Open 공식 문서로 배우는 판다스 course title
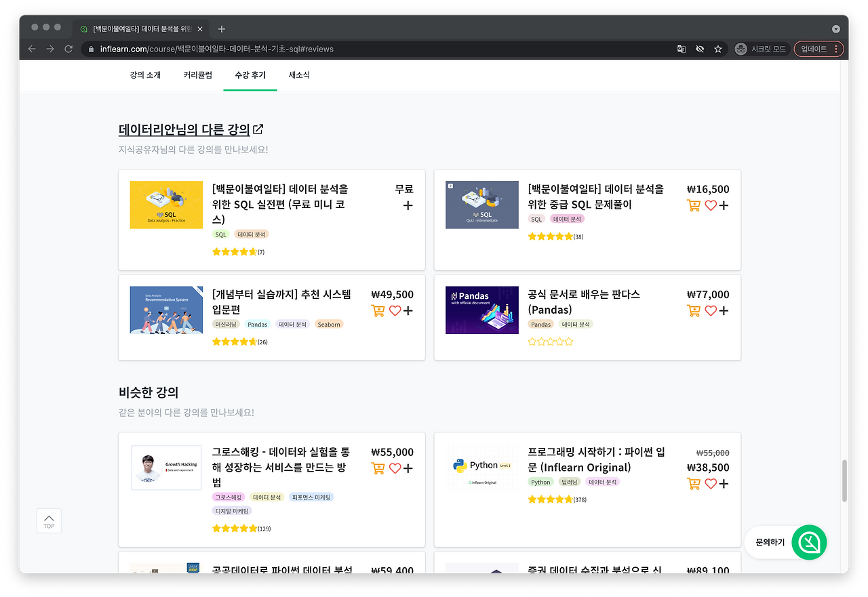This screenshot has width=868, height=597. 584,302
